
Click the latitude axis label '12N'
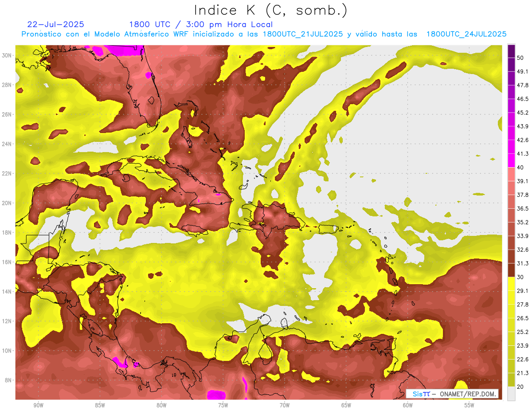point(7,321)
